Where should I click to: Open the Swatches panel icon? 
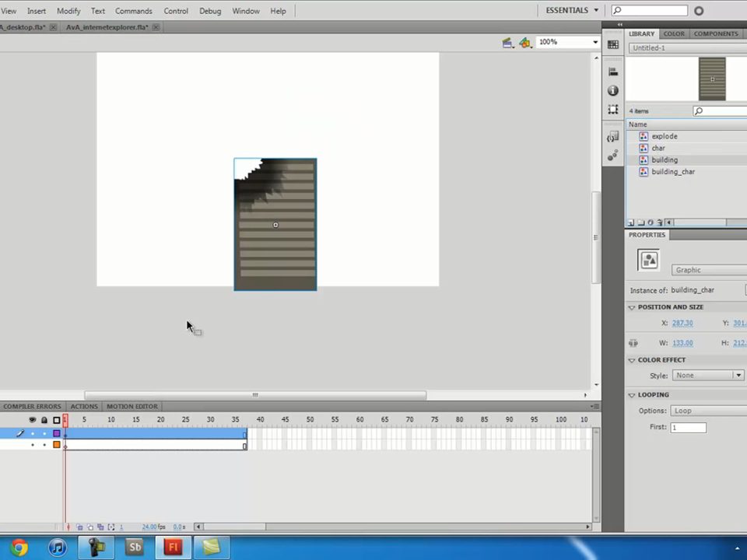tap(613, 44)
